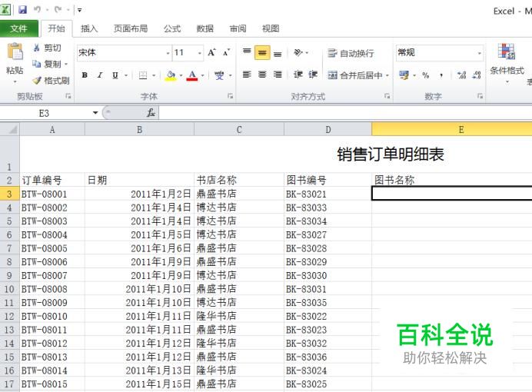Open the clipboard group dialog launcher
The width and height of the screenshot is (532, 392).
click(68, 96)
